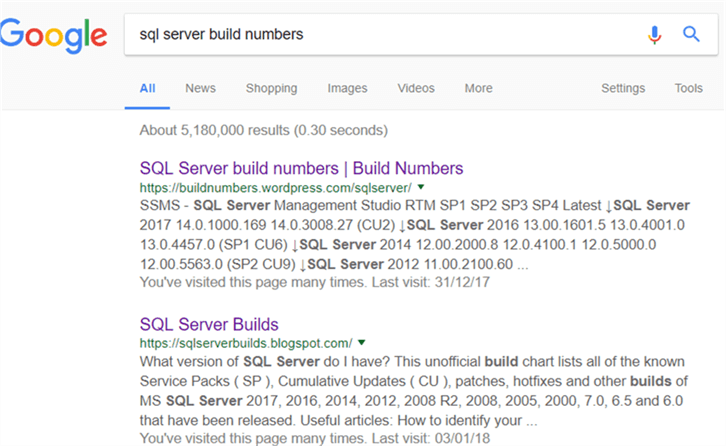The image size is (726, 446).
Task: Click the buildnumbers.wordpress.com URL
Action: click(275, 188)
